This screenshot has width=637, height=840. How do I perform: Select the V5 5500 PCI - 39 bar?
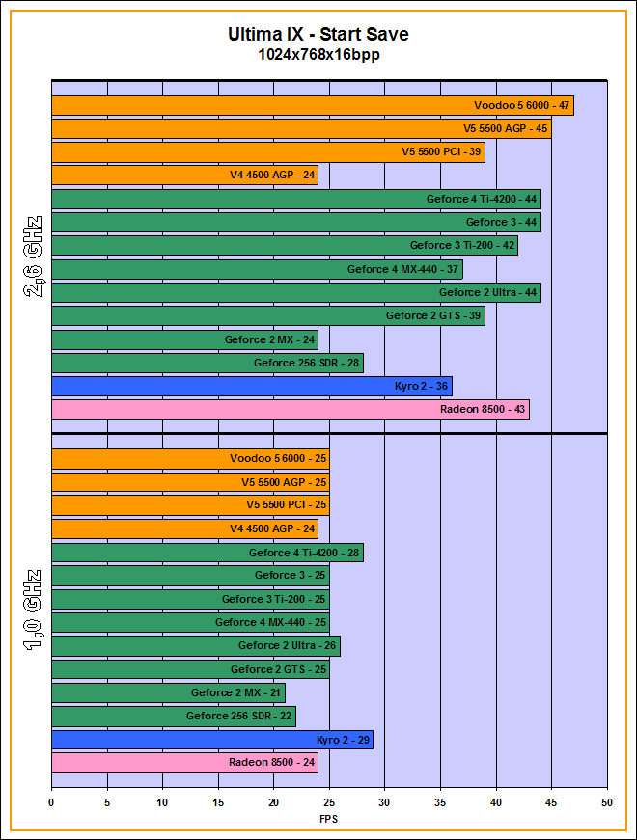267,151
